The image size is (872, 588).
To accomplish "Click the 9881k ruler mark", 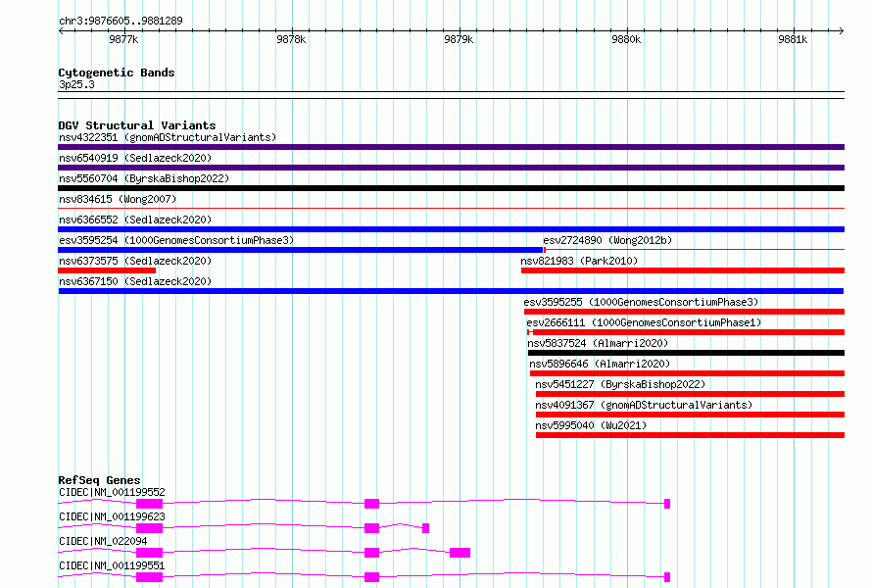I will [793, 39].
